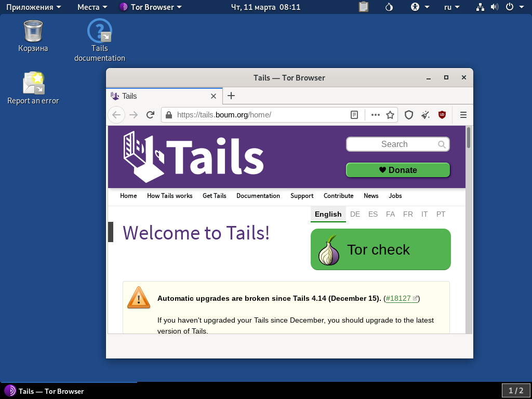Switch page language to PT
Viewport: 532px width, 399px height.
click(x=441, y=214)
